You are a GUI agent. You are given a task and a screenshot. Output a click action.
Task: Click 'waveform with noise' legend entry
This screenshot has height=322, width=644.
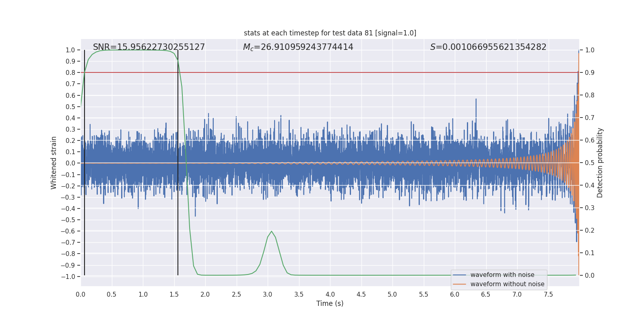pyautogui.click(x=502, y=275)
